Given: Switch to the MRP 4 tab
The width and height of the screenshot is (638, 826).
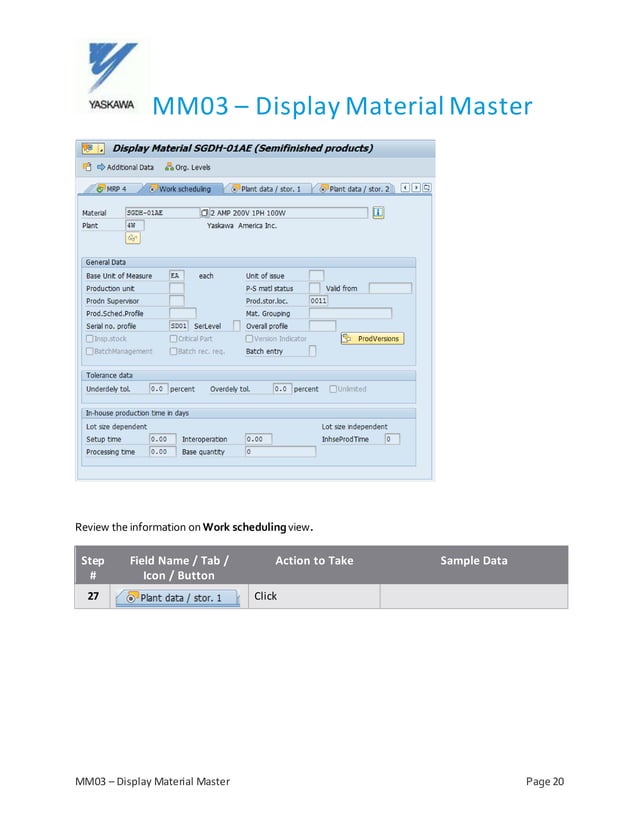Looking at the screenshot, I should coord(112,189).
